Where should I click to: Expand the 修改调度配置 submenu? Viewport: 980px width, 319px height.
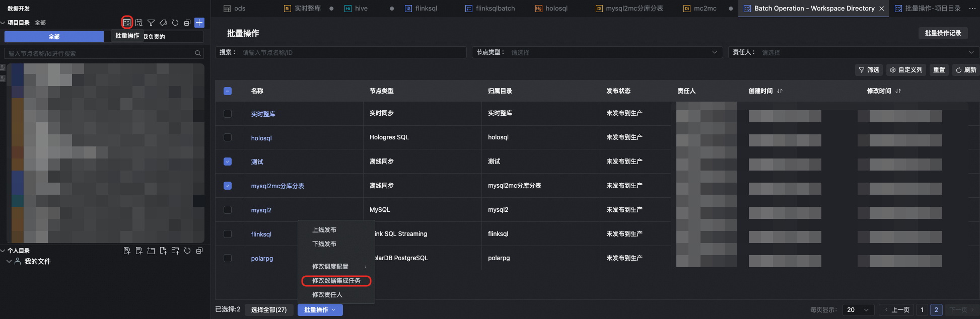coord(336,267)
